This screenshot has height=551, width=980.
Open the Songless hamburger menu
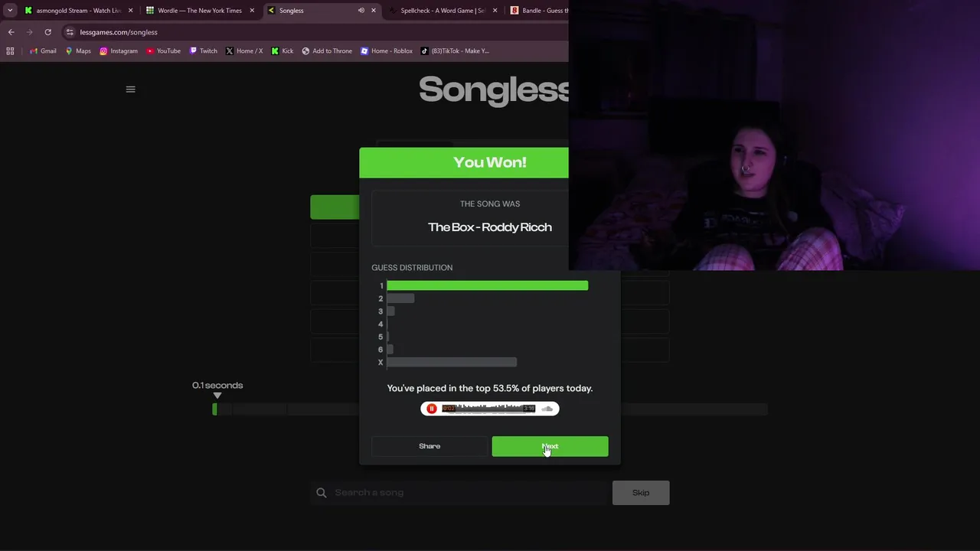[x=130, y=90]
